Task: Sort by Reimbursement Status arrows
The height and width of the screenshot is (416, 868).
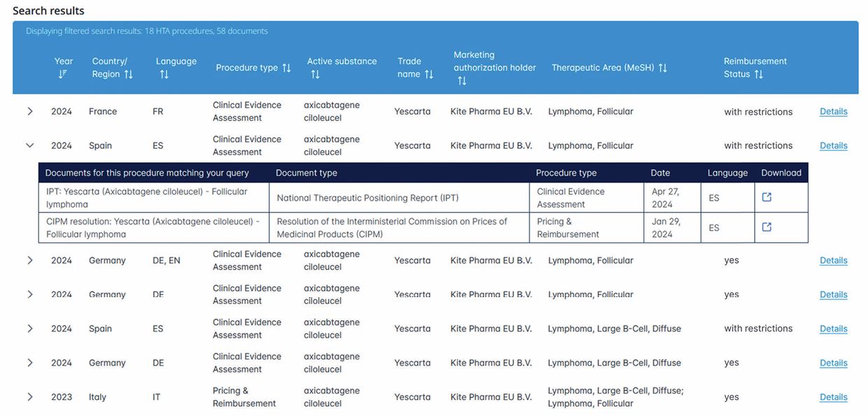Action: pyautogui.click(x=758, y=74)
